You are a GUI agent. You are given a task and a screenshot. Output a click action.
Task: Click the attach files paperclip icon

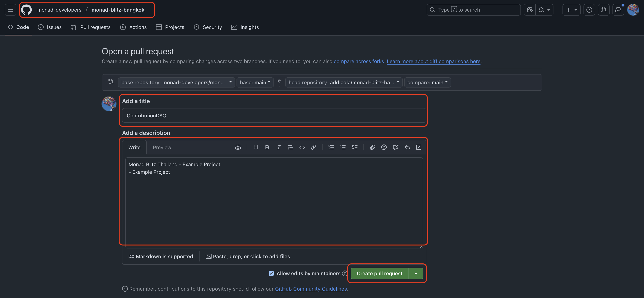click(x=372, y=147)
